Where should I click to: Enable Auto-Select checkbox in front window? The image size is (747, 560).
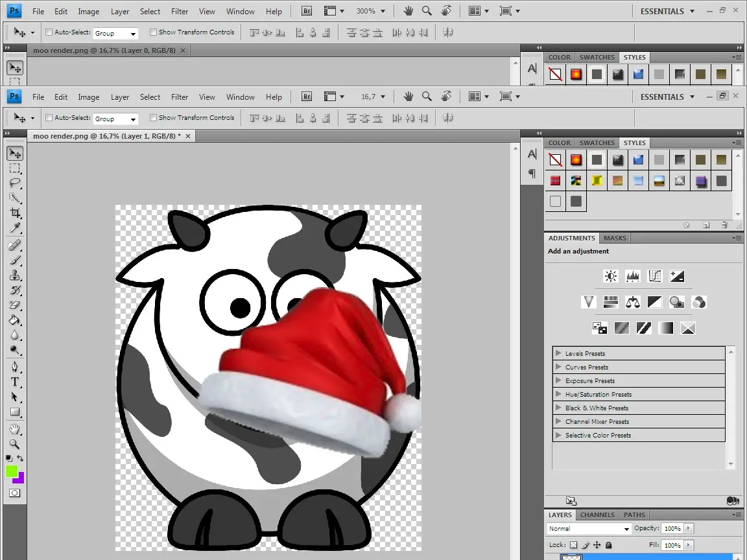click(49, 117)
